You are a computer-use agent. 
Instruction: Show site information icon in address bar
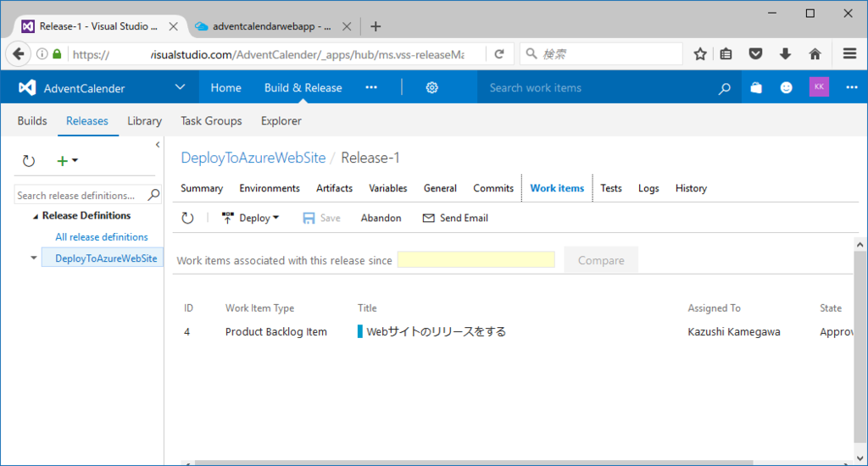tap(42, 53)
